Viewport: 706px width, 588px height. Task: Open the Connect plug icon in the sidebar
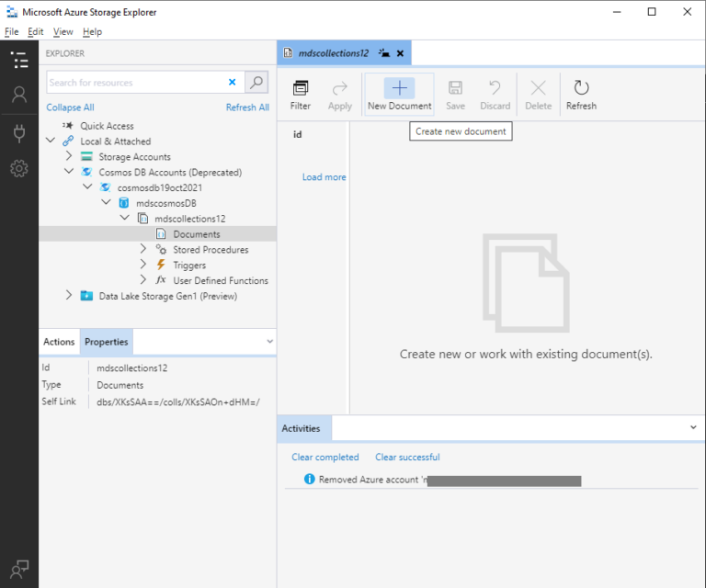19,133
